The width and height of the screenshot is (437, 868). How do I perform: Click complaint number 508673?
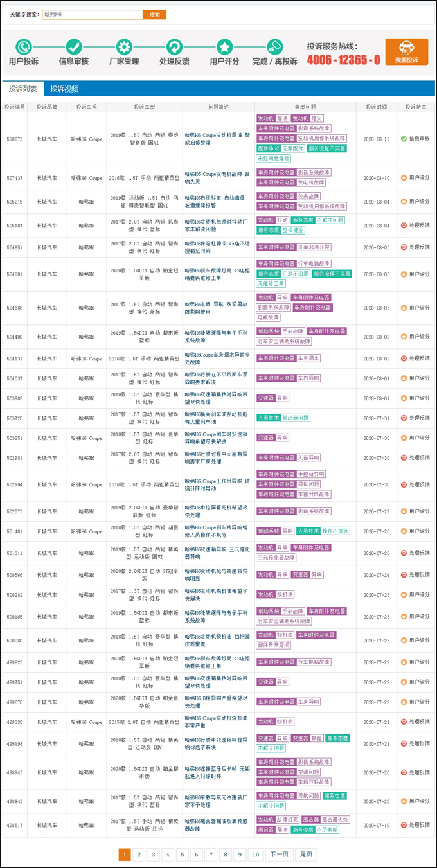14,139
